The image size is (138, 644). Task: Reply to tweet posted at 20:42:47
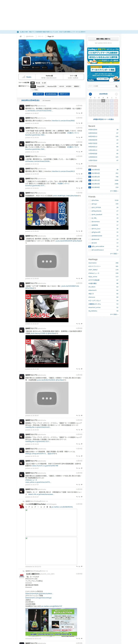tap(77, 324)
